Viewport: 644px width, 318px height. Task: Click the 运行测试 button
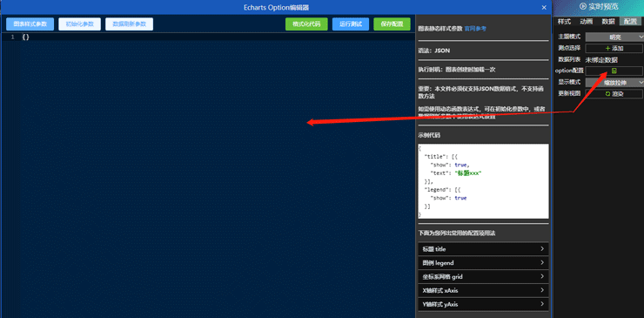(x=351, y=24)
